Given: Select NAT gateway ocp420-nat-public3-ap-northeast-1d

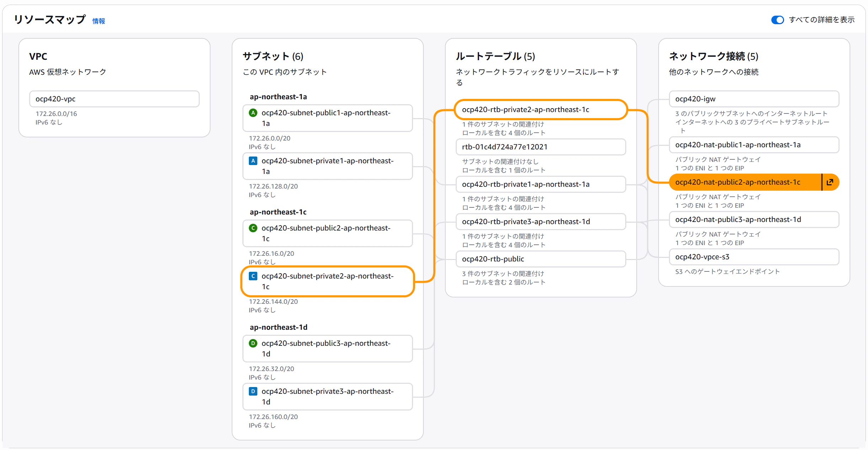Looking at the screenshot, I should pos(754,219).
